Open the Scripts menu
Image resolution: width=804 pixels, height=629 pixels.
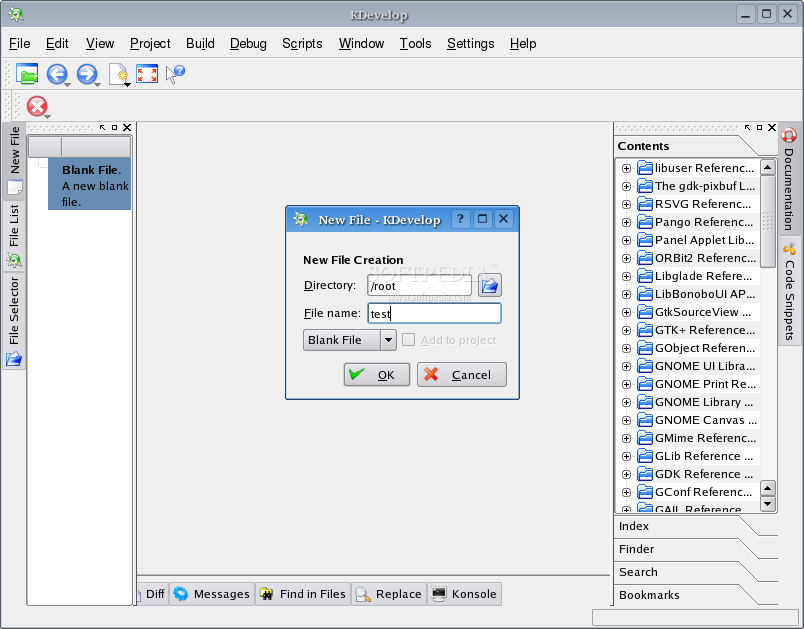click(x=302, y=44)
